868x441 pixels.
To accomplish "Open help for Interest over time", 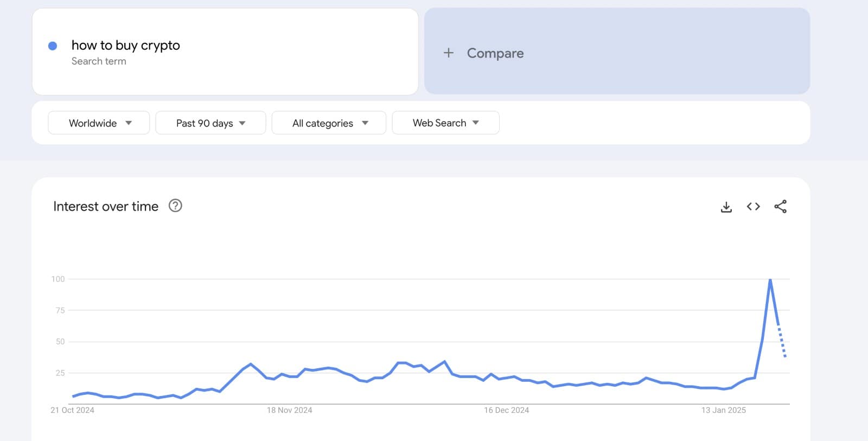I will [175, 206].
